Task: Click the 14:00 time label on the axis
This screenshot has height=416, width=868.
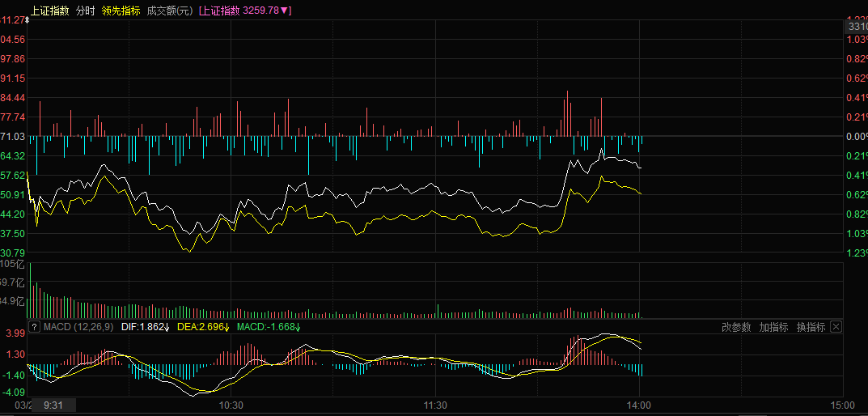Action: coord(639,404)
